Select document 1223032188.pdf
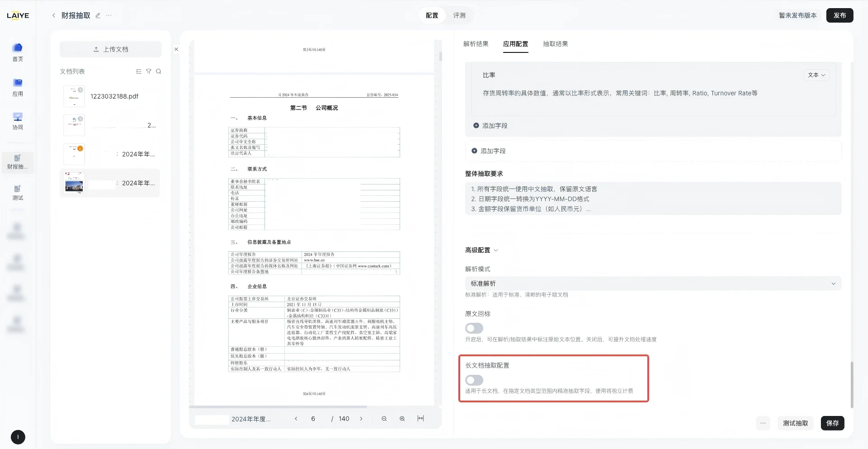Image resolution: width=868 pixels, height=449 pixels. pos(110,96)
